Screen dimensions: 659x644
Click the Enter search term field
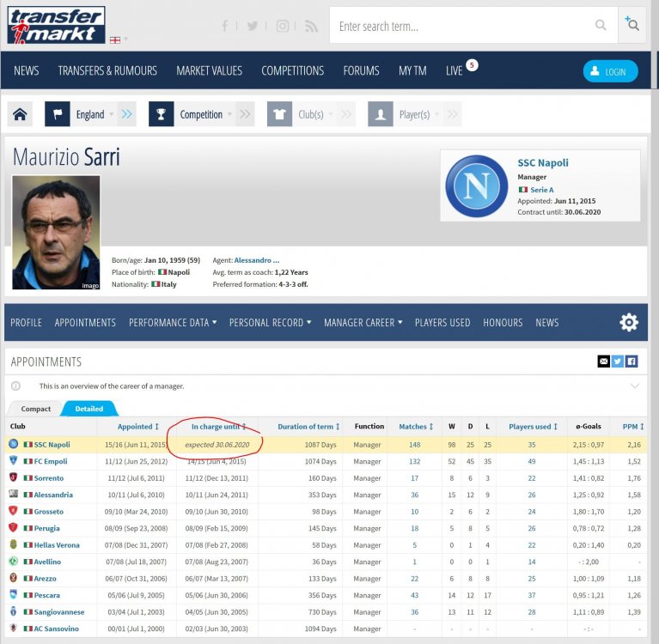(x=462, y=25)
